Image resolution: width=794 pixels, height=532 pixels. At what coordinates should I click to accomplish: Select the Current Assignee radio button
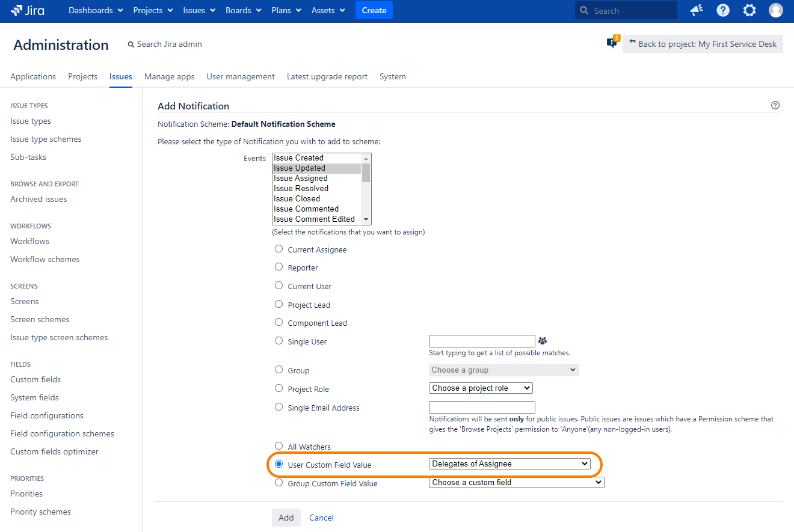(279, 249)
